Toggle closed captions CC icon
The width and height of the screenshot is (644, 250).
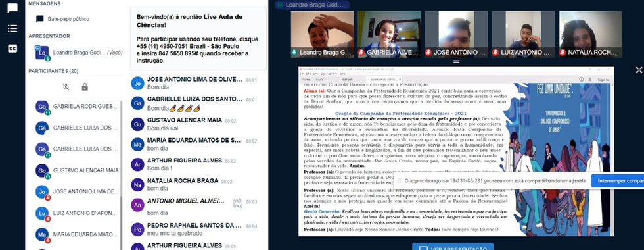(x=12, y=49)
